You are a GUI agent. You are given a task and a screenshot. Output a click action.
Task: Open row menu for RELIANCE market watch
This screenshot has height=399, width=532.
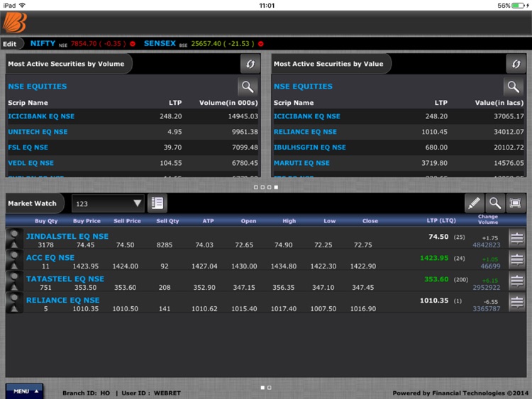click(x=517, y=302)
